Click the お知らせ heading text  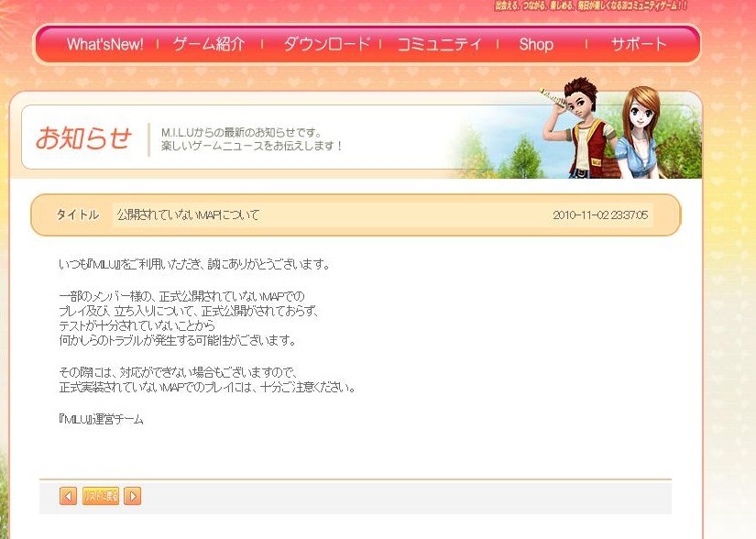tap(84, 137)
